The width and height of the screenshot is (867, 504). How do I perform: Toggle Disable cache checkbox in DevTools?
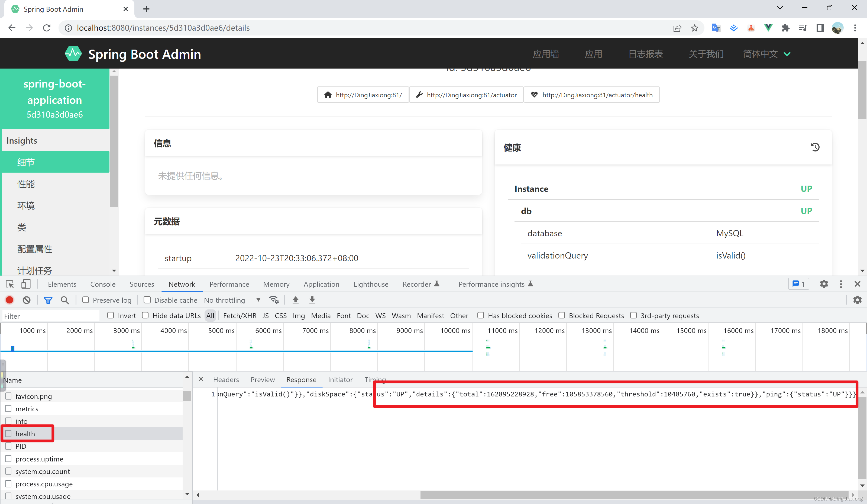point(146,300)
